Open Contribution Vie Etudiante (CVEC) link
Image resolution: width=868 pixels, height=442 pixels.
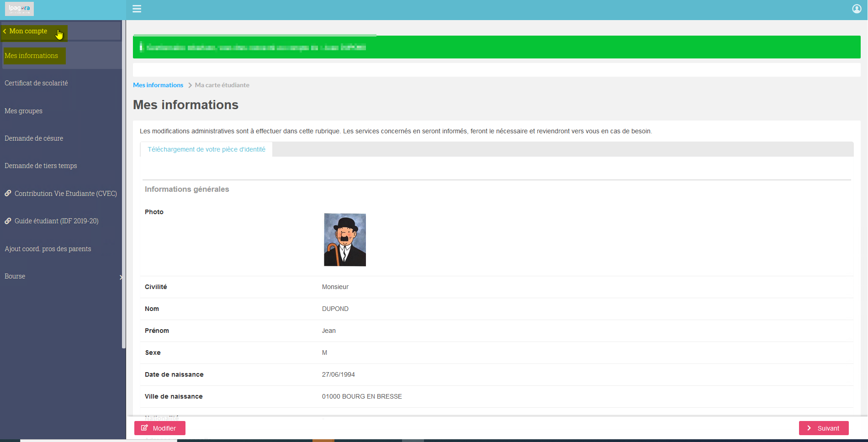[65, 194]
